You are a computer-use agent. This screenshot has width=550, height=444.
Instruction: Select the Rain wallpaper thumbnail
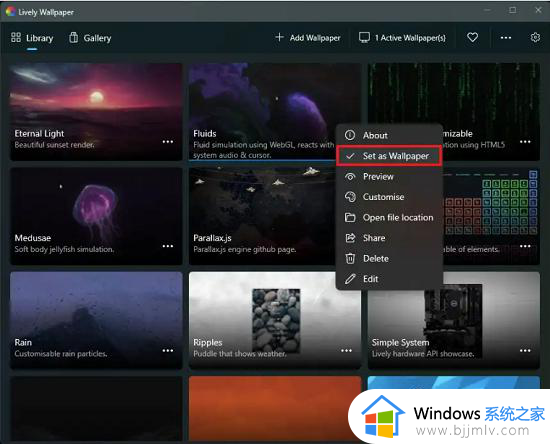click(96, 320)
